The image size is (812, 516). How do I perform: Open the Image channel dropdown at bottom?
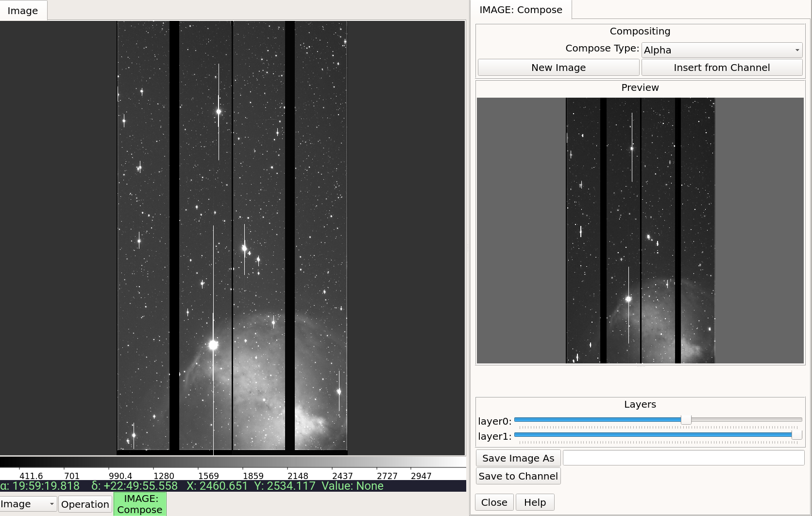click(x=28, y=504)
